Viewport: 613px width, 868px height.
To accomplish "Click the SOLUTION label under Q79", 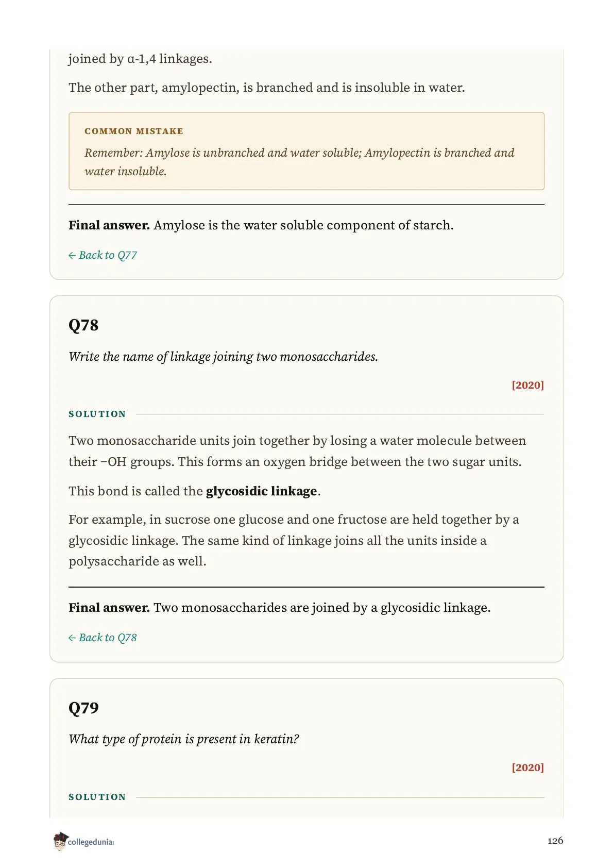I will [x=97, y=797].
